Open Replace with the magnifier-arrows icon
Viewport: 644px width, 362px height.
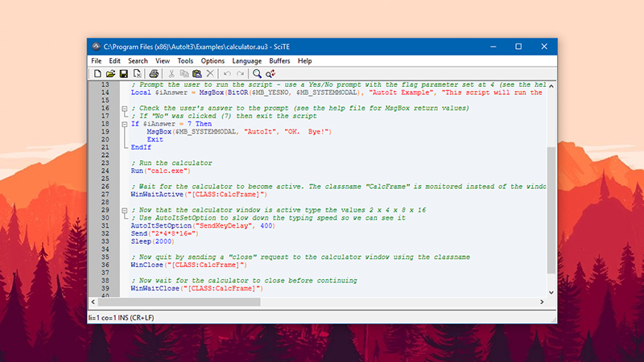(270, 74)
